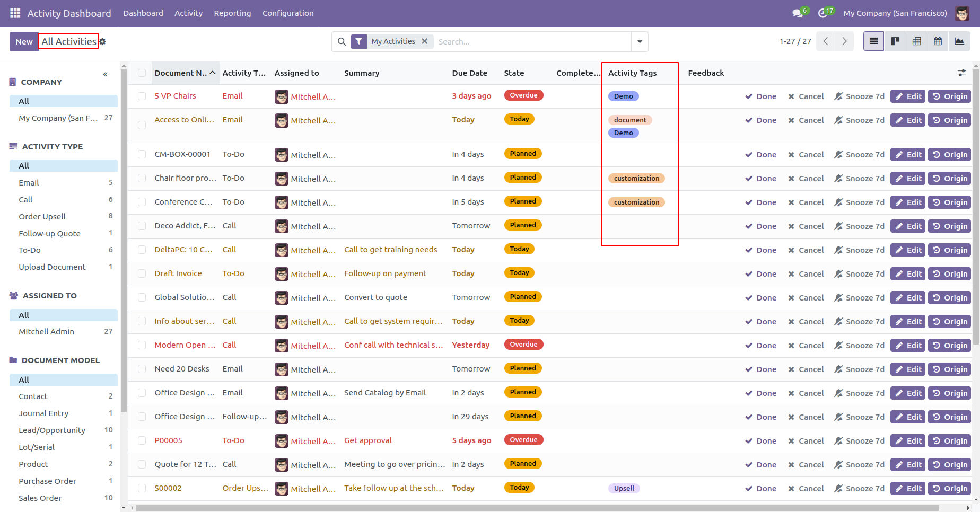The height and width of the screenshot is (512, 980).
Task: Switch to graph view
Action: coord(959,41)
